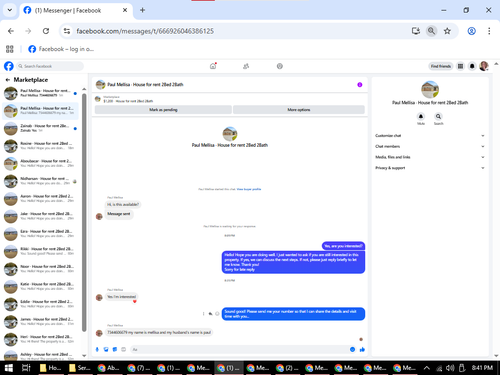Click the Chrome address bar URL
This screenshot has width=500, height=375.
pyautogui.click(x=145, y=31)
